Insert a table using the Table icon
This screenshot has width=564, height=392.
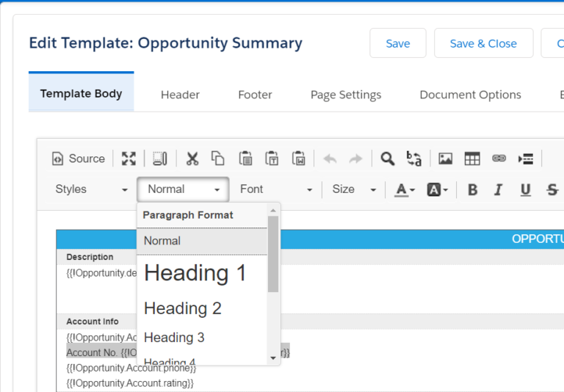click(x=472, y=159)
